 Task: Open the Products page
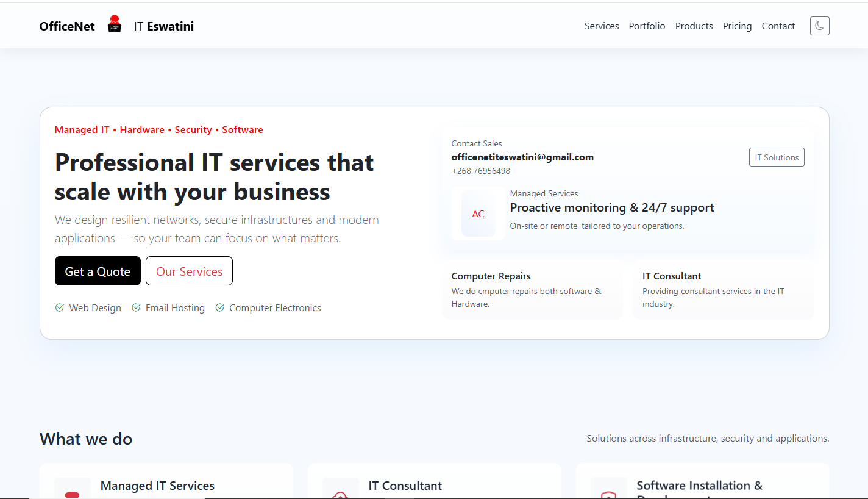pos(694,26)
